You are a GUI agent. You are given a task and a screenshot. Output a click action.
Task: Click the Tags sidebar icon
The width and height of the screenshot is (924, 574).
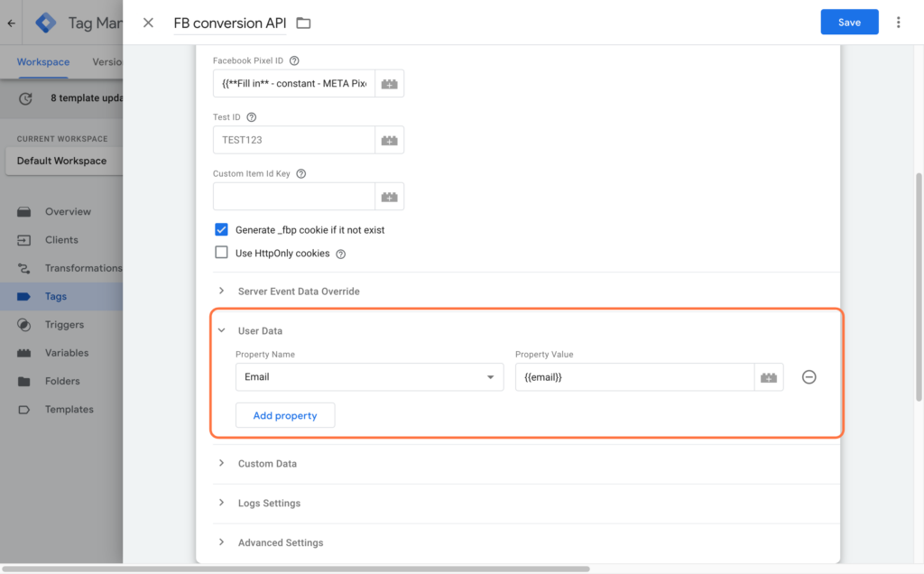(23, 296)
